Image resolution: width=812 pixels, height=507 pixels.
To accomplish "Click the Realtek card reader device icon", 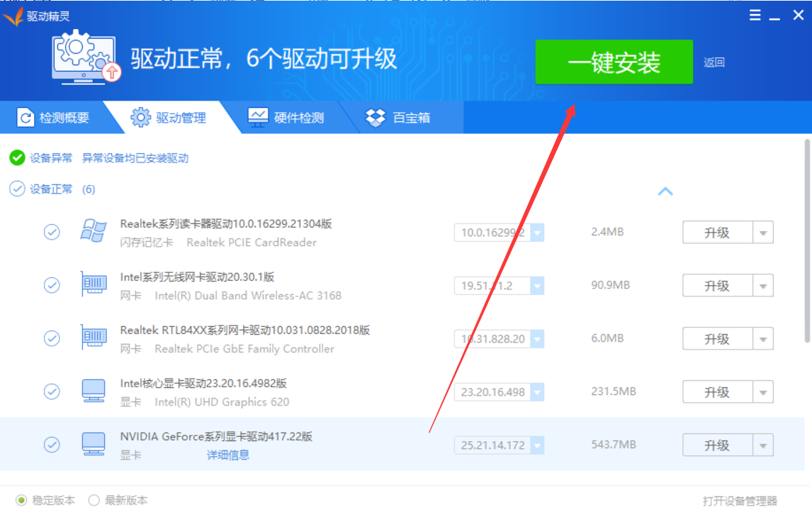I will pyautogui.click(x=92, y=232).
